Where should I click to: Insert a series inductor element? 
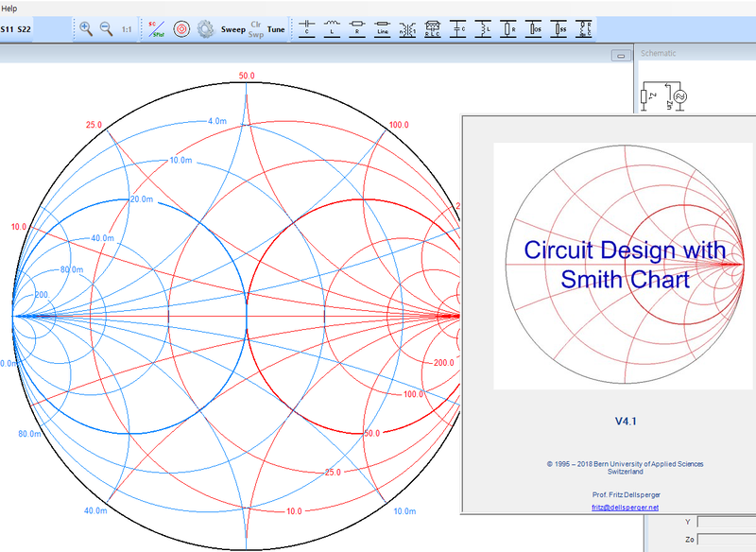click(332, 29)
